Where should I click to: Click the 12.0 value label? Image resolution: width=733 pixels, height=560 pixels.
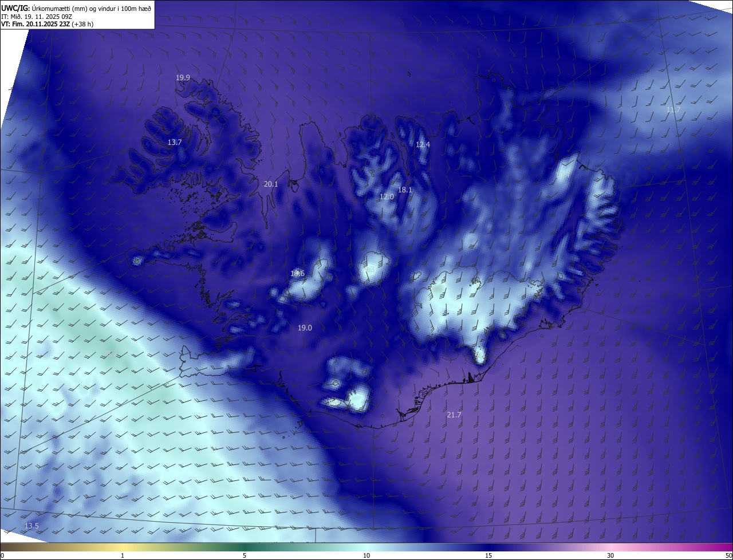tap(387, 196)
